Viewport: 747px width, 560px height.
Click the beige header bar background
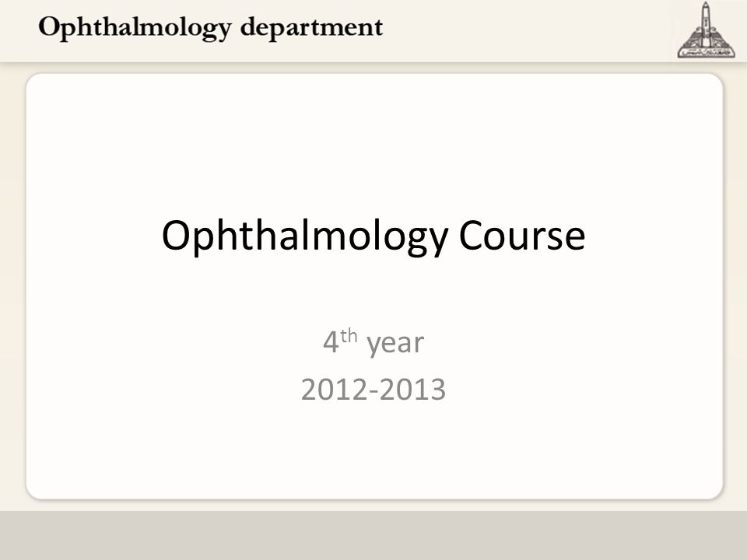pos(524,29)
